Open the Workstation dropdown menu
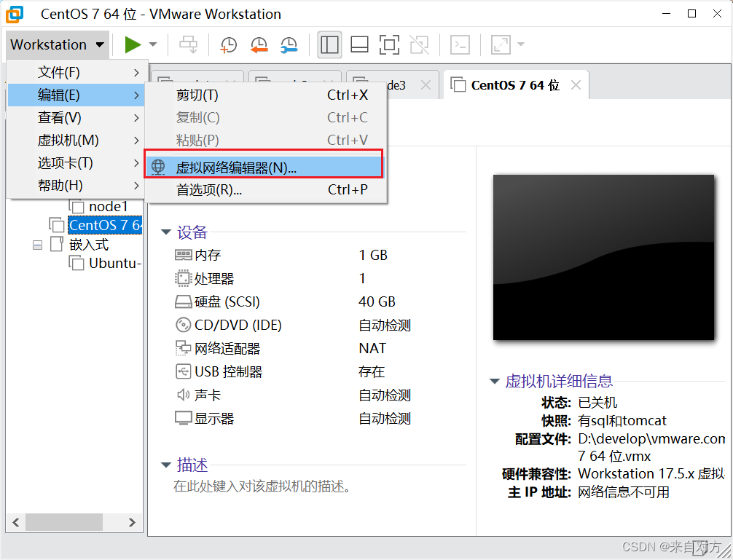Screen dimensions: 733x560 58,45
